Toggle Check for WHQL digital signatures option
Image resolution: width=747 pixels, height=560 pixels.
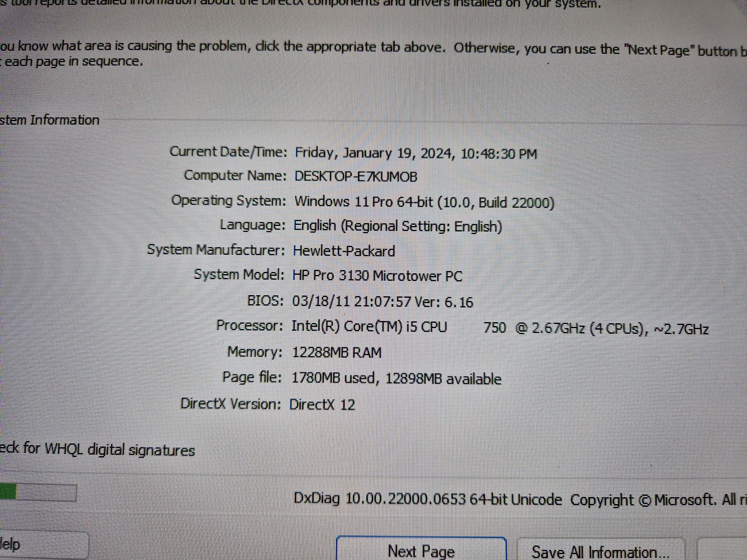pos(97,449)
